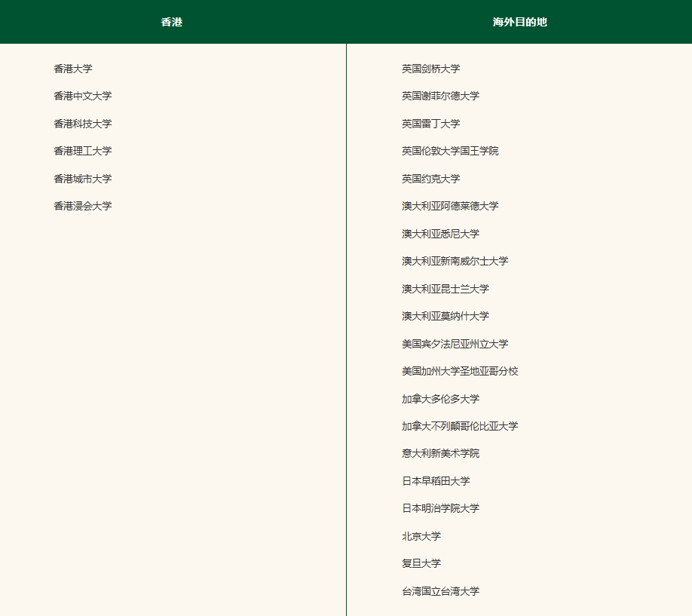Click 意大利新美术学院
The image size is (692, 616).
pyautogui.click(x=440, y=453)
